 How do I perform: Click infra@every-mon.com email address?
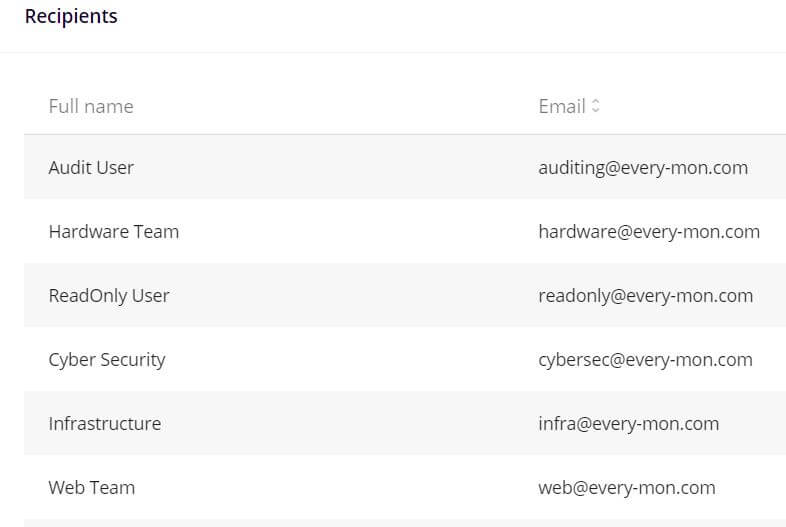629,424
